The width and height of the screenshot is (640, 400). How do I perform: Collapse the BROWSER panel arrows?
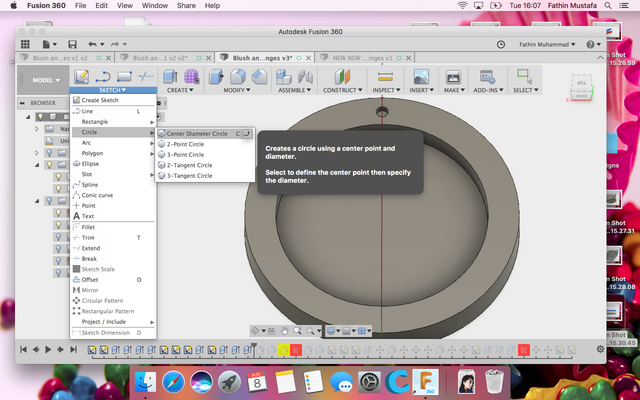tap(22, 103)
